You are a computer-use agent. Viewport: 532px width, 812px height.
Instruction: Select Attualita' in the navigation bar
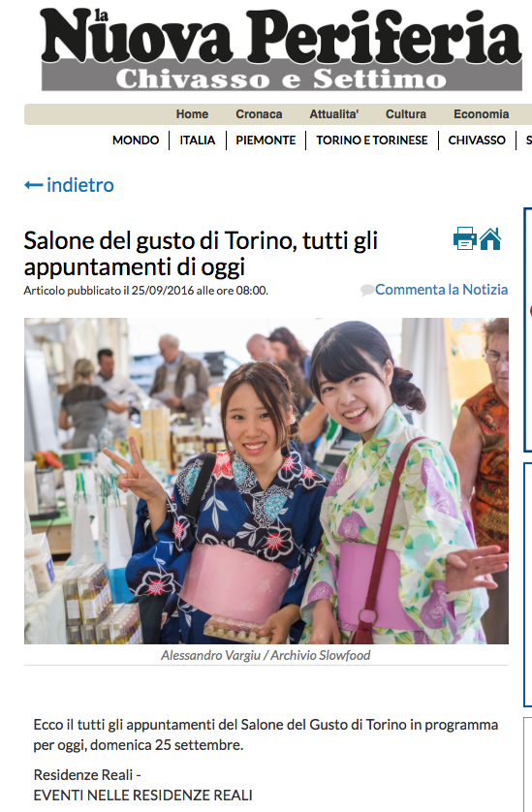pos(334,114)
